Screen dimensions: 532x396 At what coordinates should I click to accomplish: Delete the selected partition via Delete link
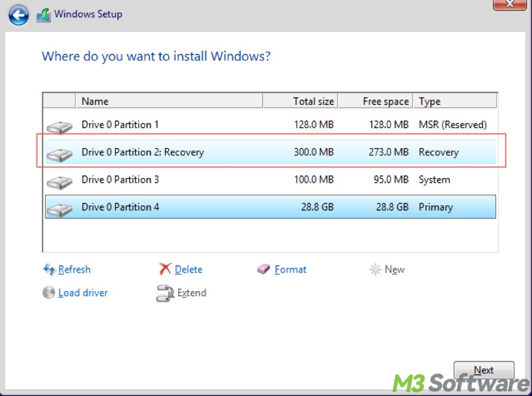[x=189, y=270]
